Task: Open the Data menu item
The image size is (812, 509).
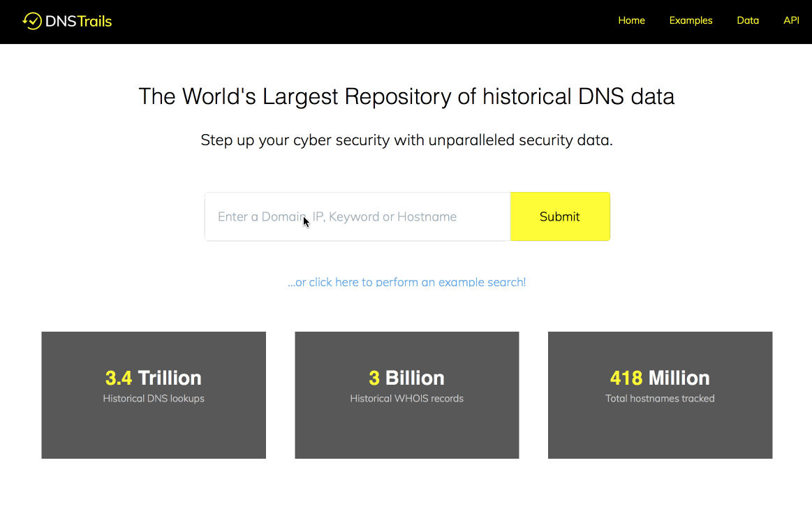Action: pyautogui.click(x=748, y=21)
